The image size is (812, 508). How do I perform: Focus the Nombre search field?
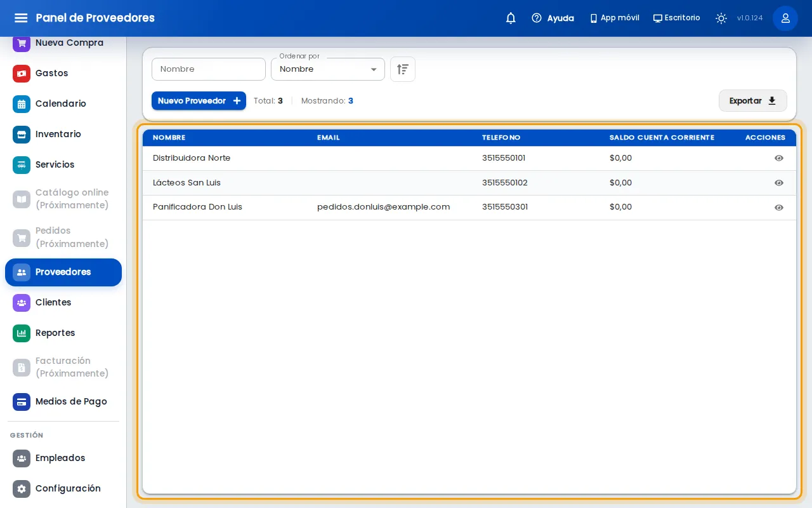209,69
